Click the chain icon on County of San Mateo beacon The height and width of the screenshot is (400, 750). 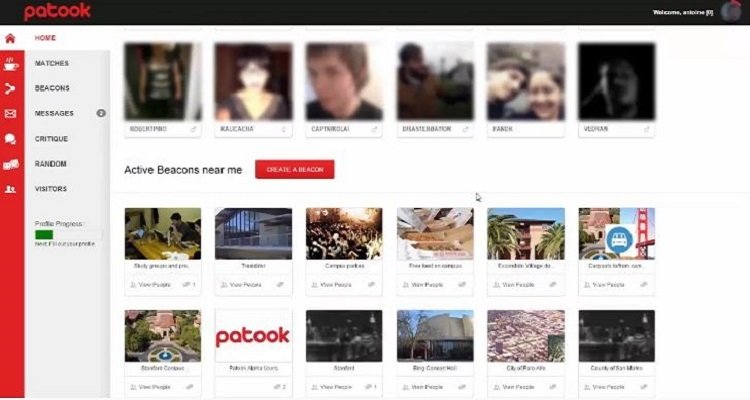click(x=644, y=387)
